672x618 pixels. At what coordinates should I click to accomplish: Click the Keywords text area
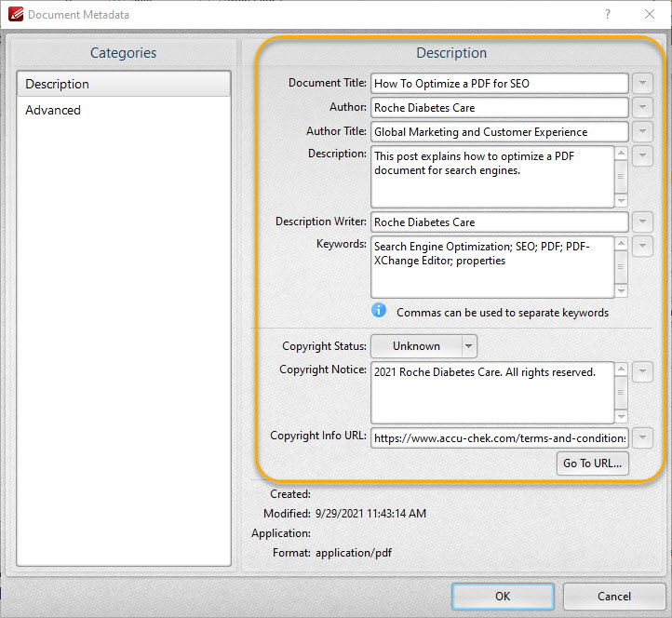click(492, 267)
